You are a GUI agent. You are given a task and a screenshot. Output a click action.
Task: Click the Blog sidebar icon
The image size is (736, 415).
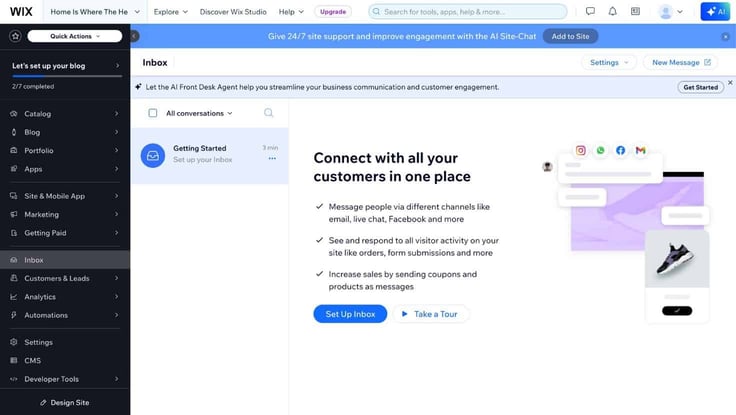tap(14, 132)
